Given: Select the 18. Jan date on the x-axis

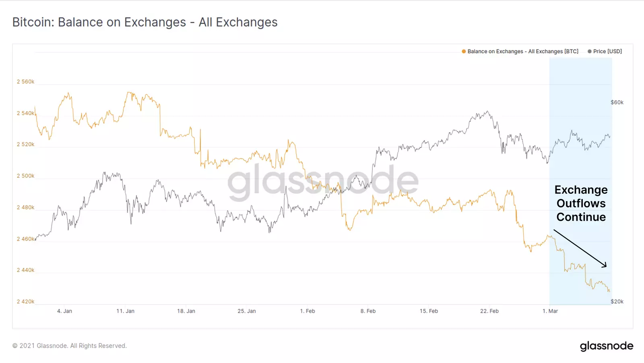Looking at the screenshot, I should pyautogui.click(x=186, y=311).
